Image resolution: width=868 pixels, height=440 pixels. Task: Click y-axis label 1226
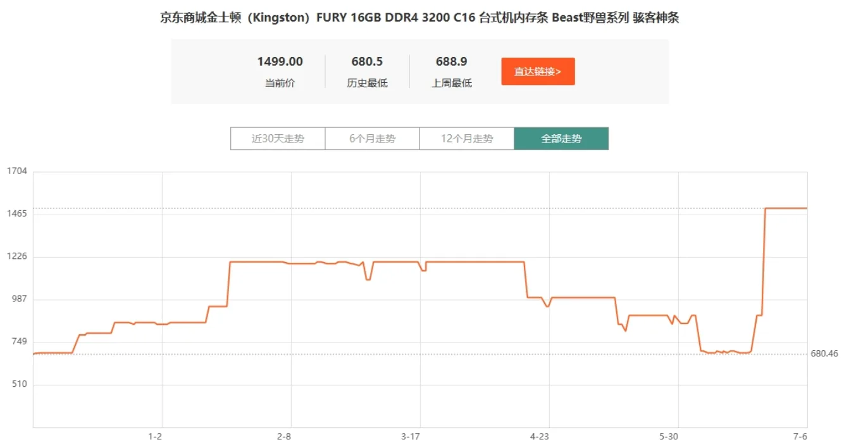(x=16, y=256)
